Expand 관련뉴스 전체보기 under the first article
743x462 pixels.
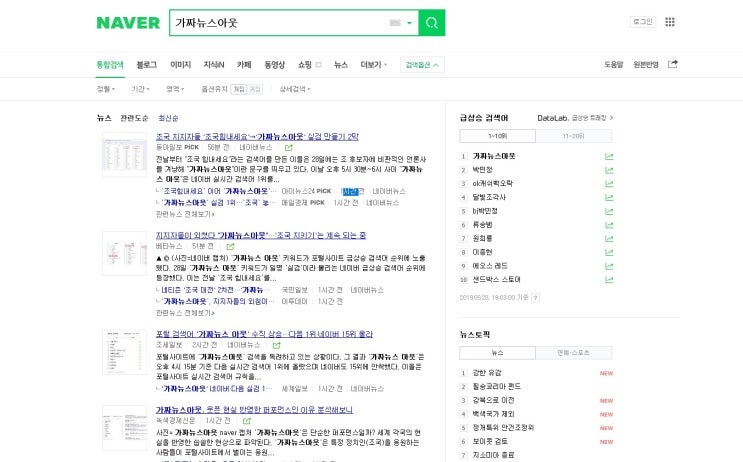[185, 215]
